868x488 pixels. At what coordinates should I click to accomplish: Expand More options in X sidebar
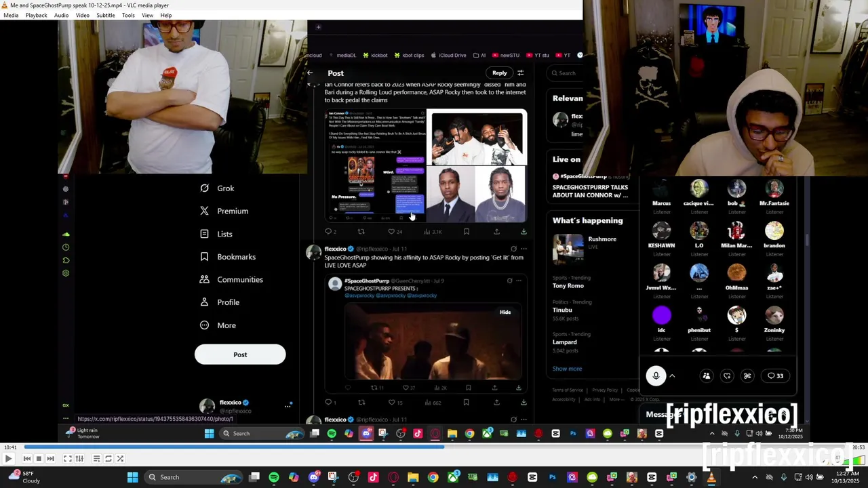pos(218,325)
